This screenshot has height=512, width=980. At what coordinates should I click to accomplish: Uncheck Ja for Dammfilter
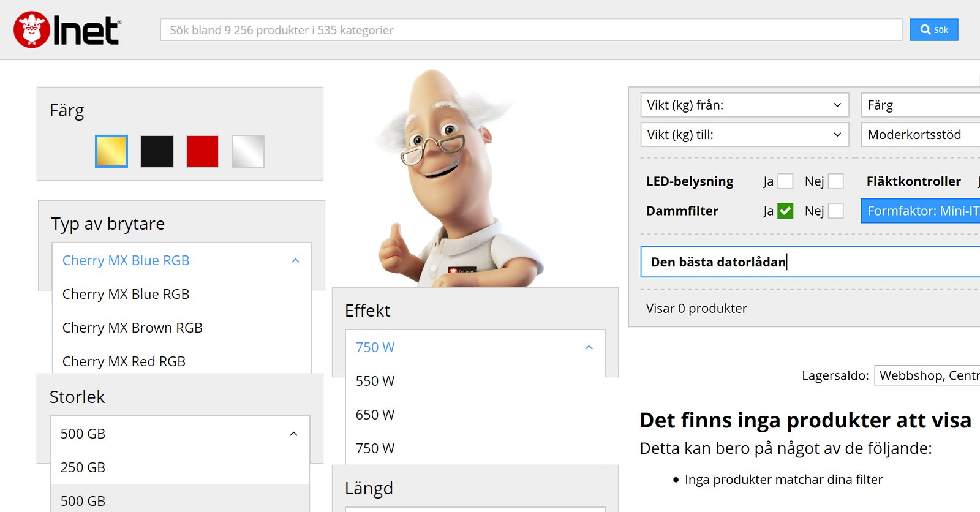785,211
